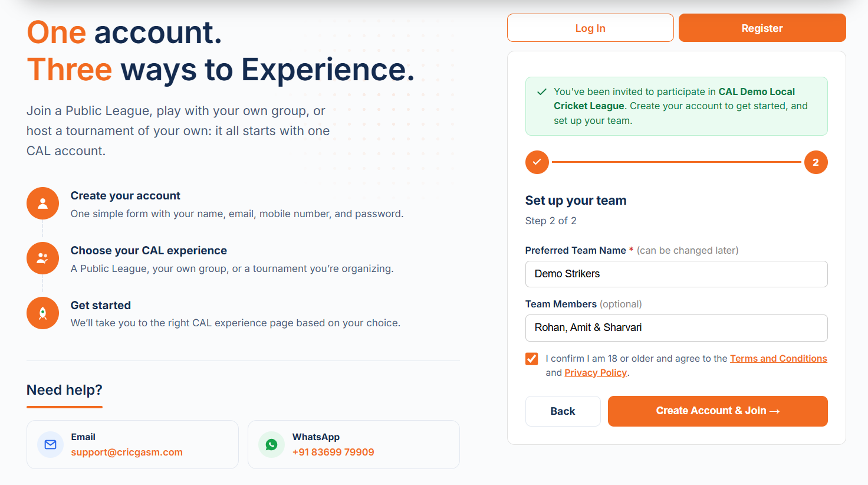Click the orange progress line between steps
Viewport: 868px width, 485px height.
676,162
